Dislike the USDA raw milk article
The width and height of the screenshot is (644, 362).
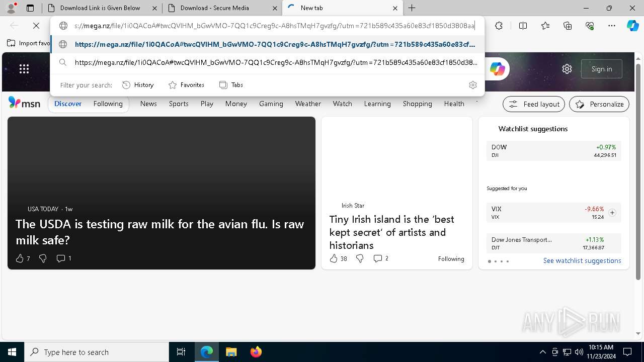(43, 258)
